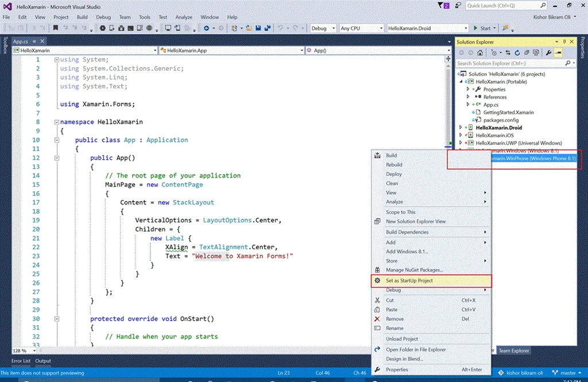
Task: Select Set as StartUp Project
Action: click(x=431, y=281)
